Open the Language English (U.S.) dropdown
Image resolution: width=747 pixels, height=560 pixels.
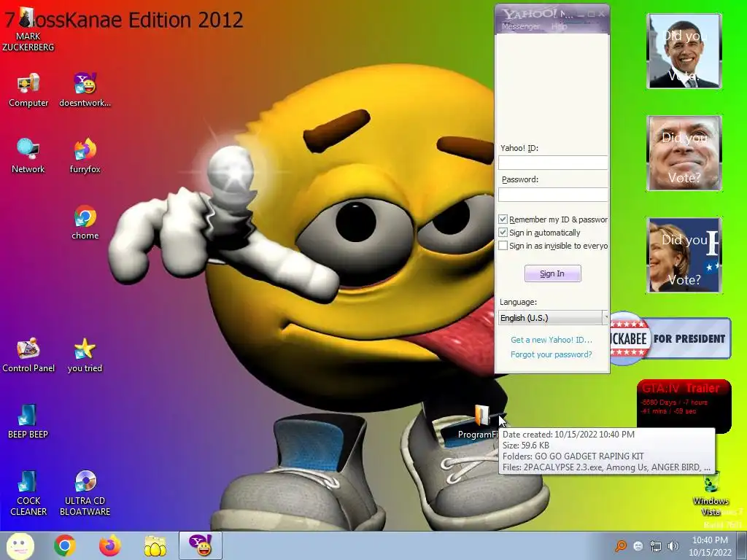553,318
